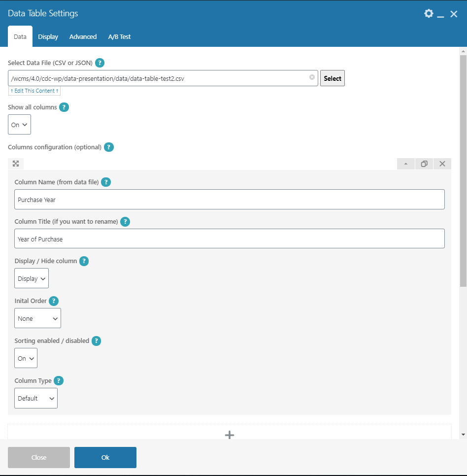The height and width of the screenshot is (476, 467).
Task: Switch to the Display tab
Action: click(48, 37)
